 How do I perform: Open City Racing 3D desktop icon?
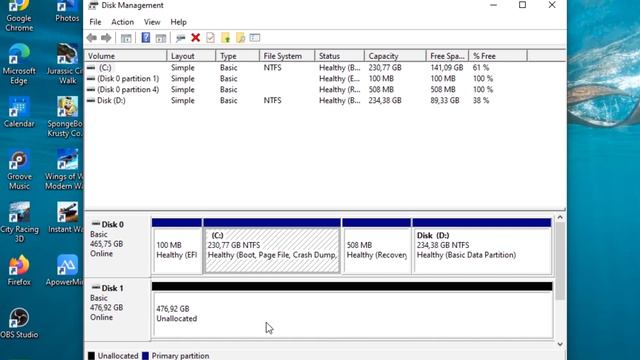19,223
